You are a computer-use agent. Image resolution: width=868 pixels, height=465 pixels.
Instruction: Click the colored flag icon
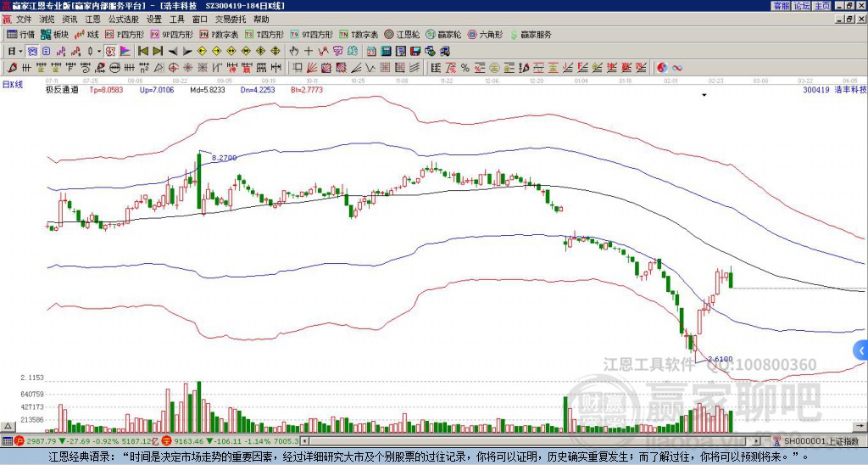tap(125, 52)
